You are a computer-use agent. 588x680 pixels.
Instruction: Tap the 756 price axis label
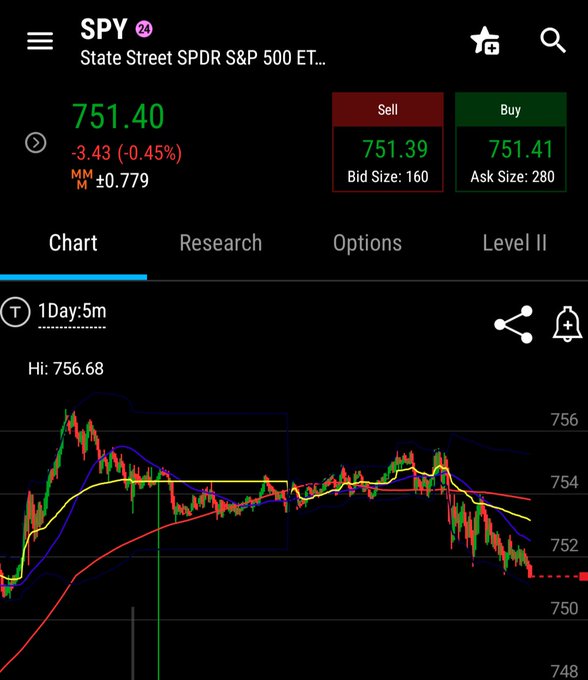[564, 420]
